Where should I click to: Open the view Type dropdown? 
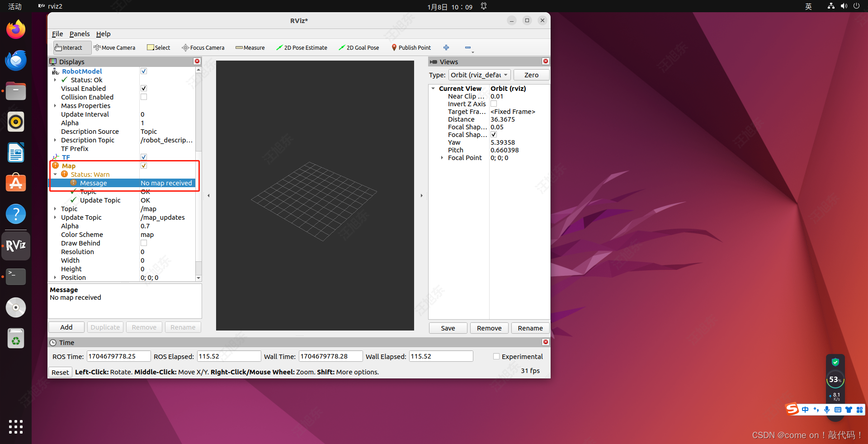(x=479, y=75)
